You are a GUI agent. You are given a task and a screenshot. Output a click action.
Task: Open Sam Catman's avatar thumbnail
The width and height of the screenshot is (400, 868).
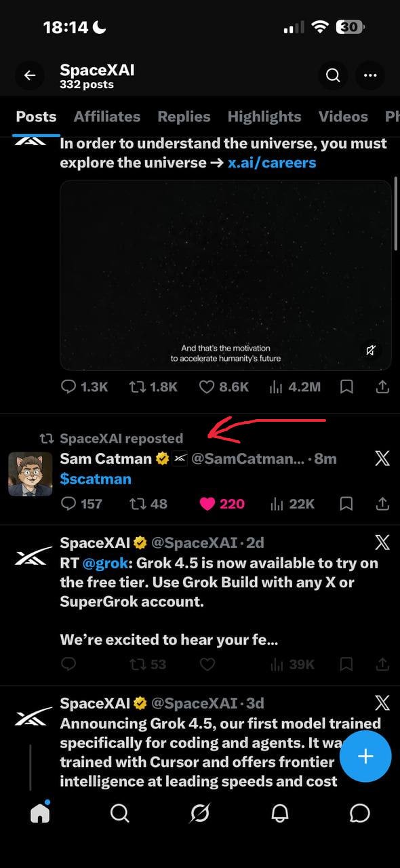pyautogui.click(x=30, y=474)
